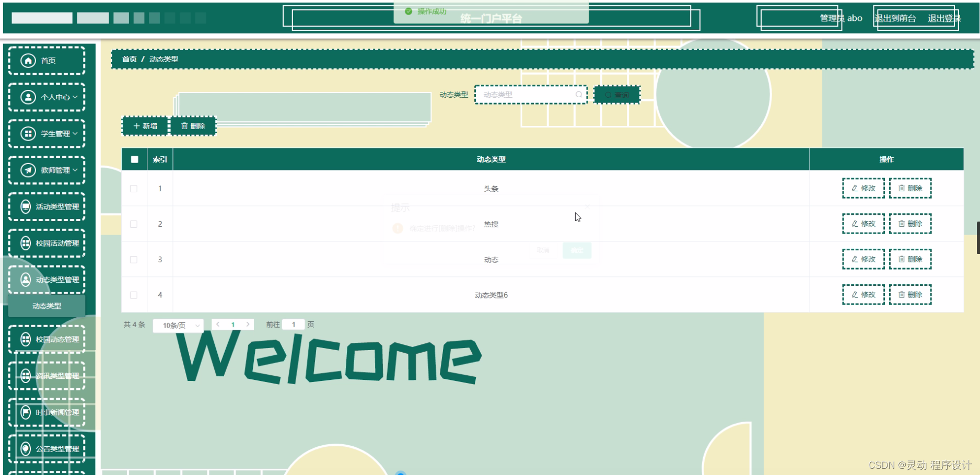
Task: Click the 前往 page number input
Action: pos(294,324)
